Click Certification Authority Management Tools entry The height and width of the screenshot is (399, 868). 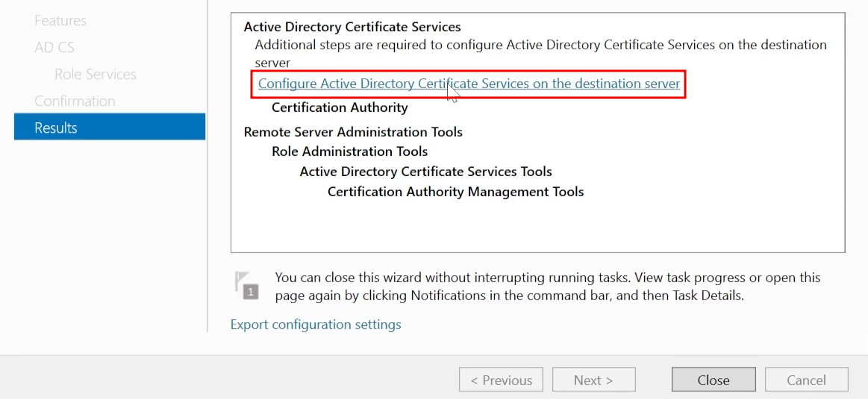[455, 192]
